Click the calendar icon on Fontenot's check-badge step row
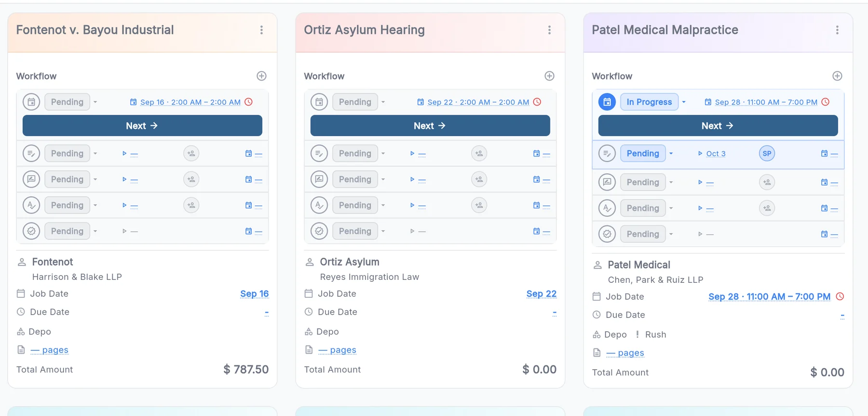This screenshot has height=416, width=868. (x=248, y=231)
